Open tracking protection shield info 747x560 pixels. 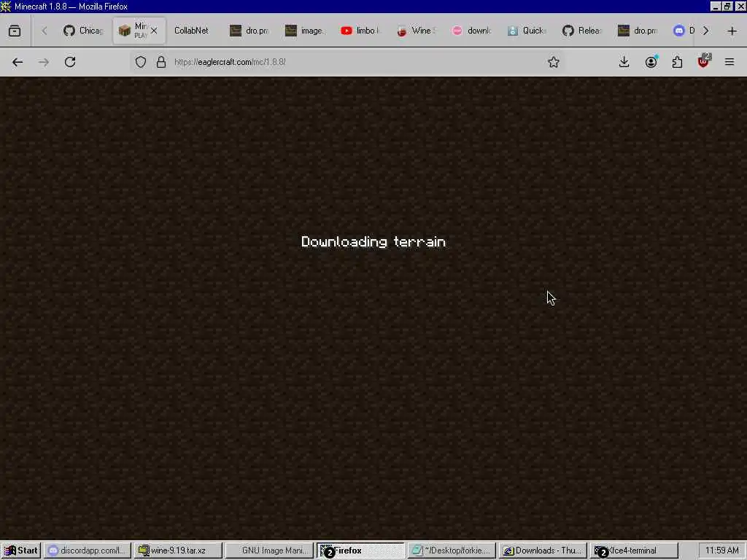pyautogui.click(x=141, y=62)
